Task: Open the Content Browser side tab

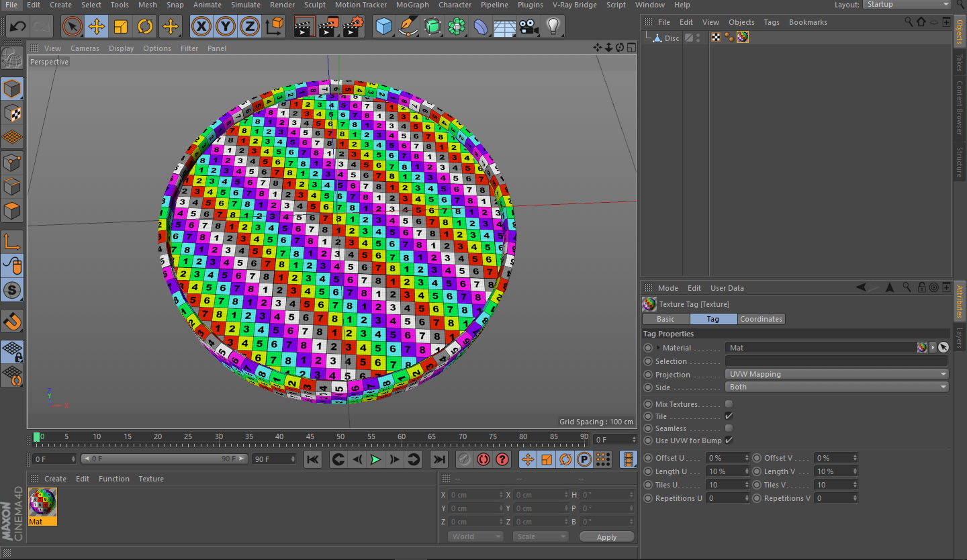Action: coord(959,107)
